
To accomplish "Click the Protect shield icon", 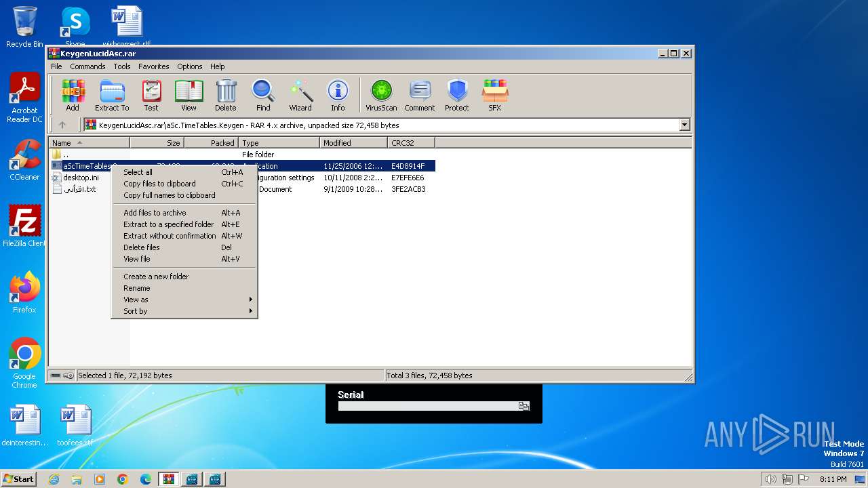I will click(456, 96).
